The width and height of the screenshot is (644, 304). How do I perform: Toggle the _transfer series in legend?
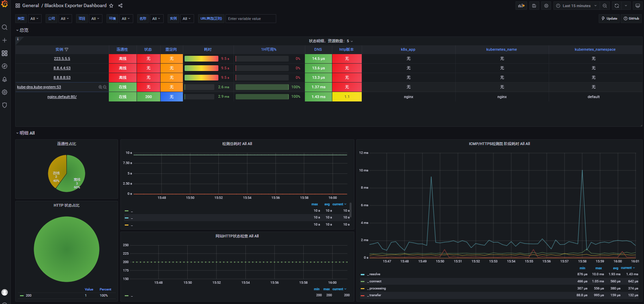[x=375, y=295]
